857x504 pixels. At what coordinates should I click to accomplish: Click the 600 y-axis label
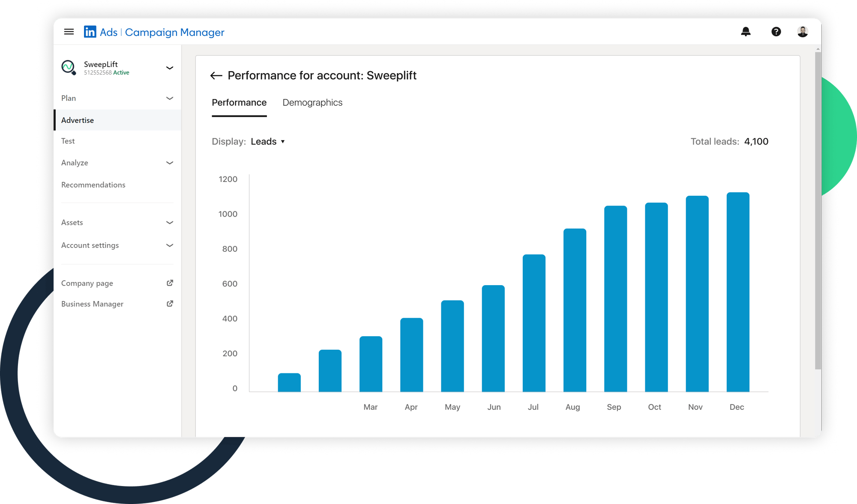pyautogui.click(x=230, y=284)
